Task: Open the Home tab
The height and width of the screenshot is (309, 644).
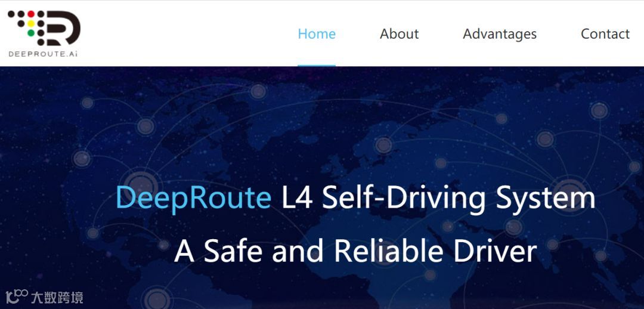Action: click(317, 33)
